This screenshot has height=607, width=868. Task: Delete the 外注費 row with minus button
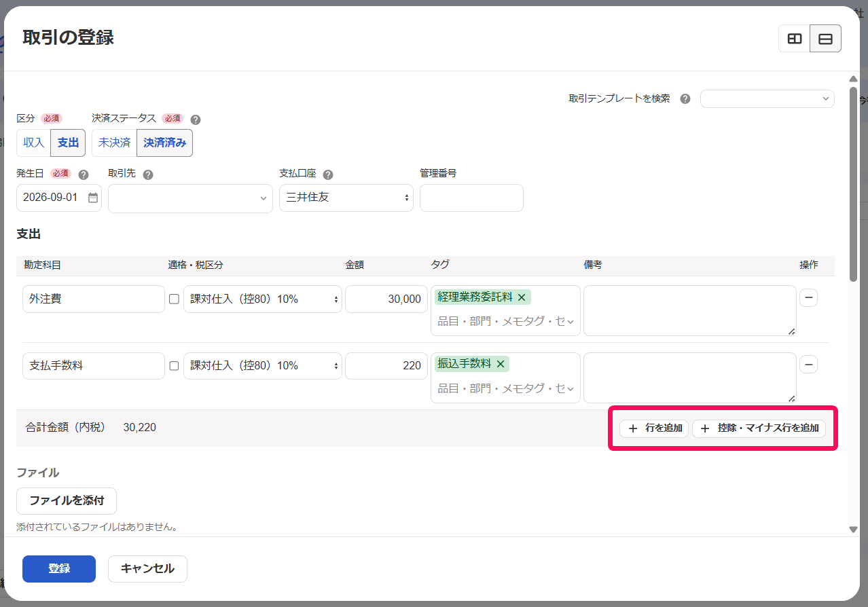(x=808, y=298)
